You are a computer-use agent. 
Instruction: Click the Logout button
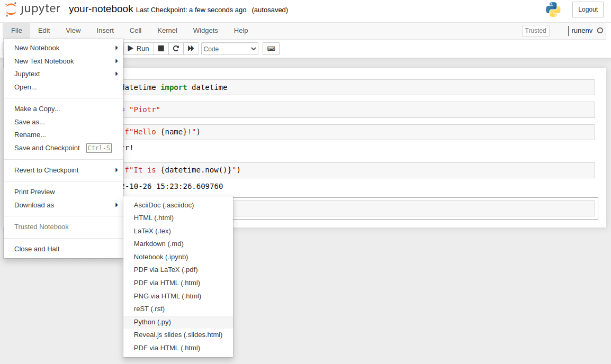click(588, 9)
